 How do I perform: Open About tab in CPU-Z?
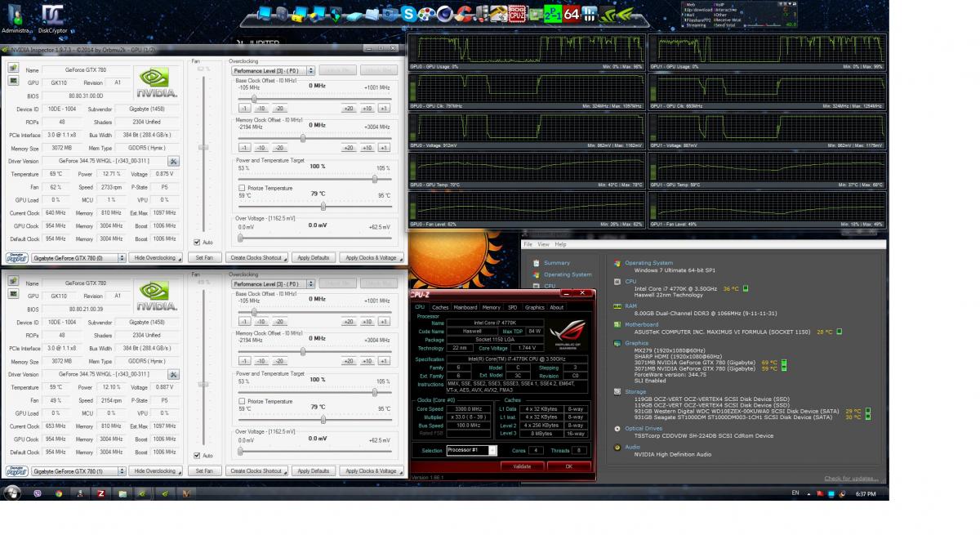pyautogui.click(x=556, y=307)
